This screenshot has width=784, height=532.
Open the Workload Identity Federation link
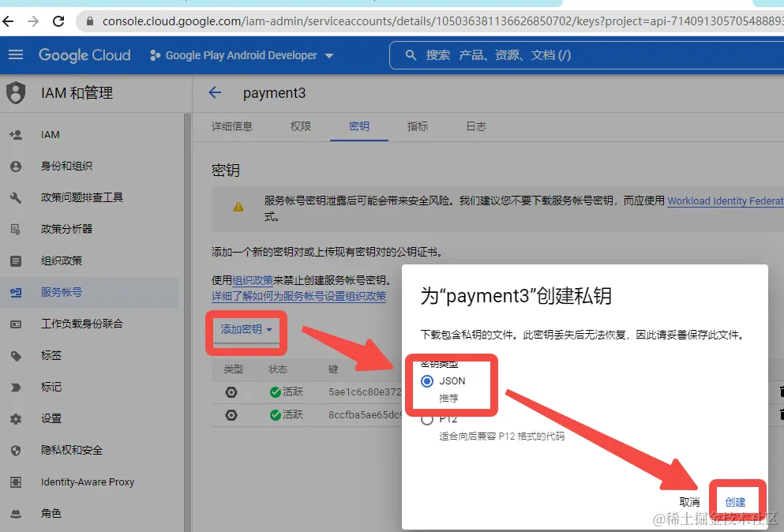[x=726, y=201]
